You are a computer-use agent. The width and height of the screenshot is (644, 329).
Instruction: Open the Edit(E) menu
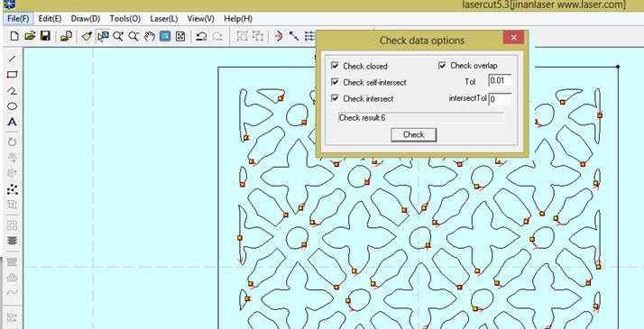click(50, 18)
